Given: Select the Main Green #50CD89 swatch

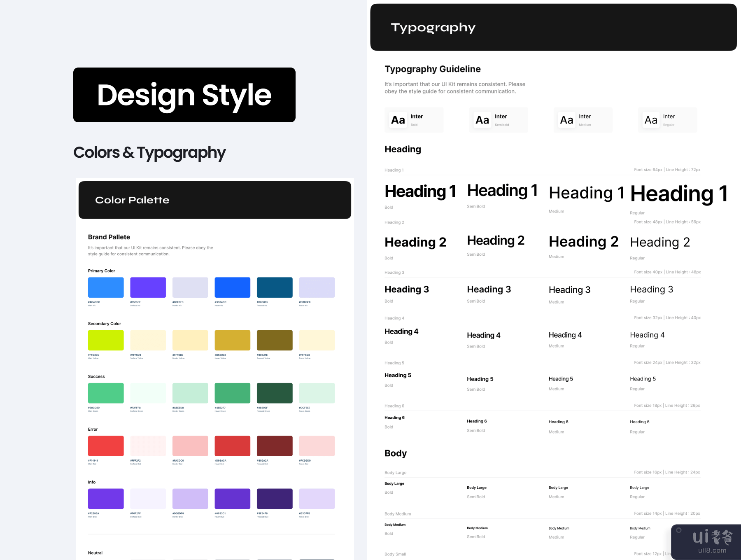Looking at the screenshot, I should (x=106, y=393).
